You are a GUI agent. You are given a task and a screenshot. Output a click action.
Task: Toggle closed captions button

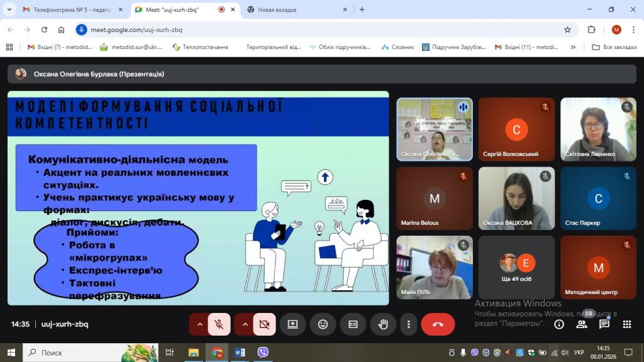tap(353, 324)
